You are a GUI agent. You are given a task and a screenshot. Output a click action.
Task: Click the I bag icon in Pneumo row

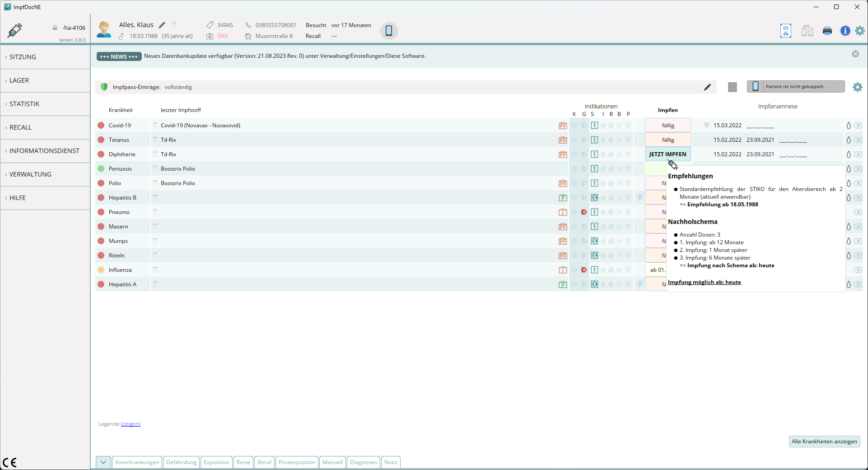point(563,212)
